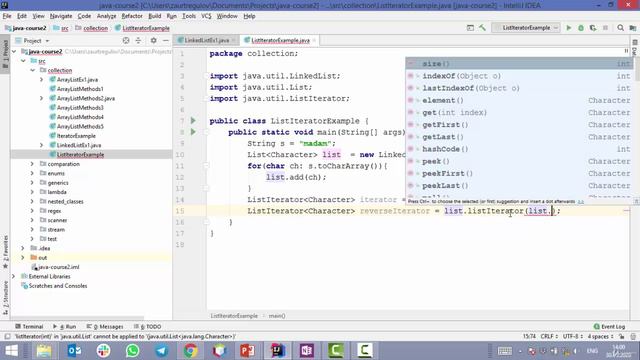Run main method from gutter arrow
Viewport: 640px width, 360px height.
[x=193, y=132]
